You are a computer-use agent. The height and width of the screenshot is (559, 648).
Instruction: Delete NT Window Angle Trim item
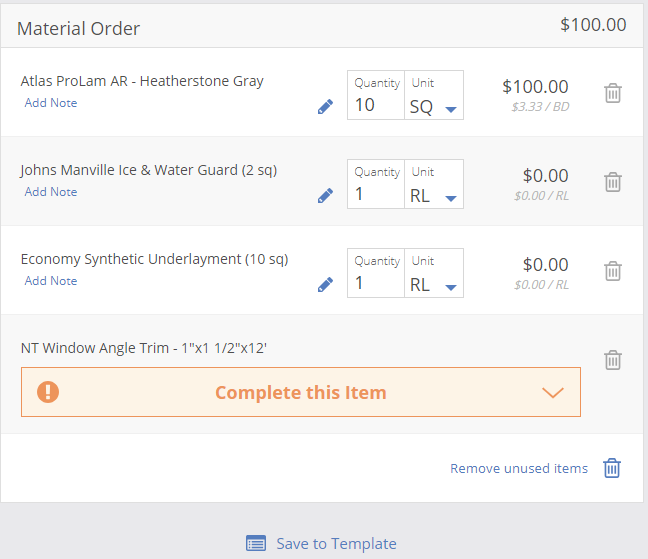tap(612, 360)
